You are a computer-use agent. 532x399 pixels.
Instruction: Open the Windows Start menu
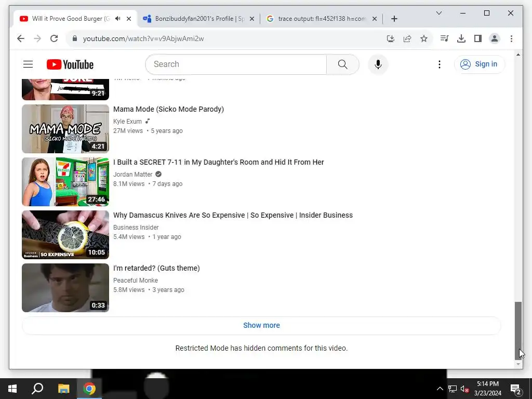[12, 389]
